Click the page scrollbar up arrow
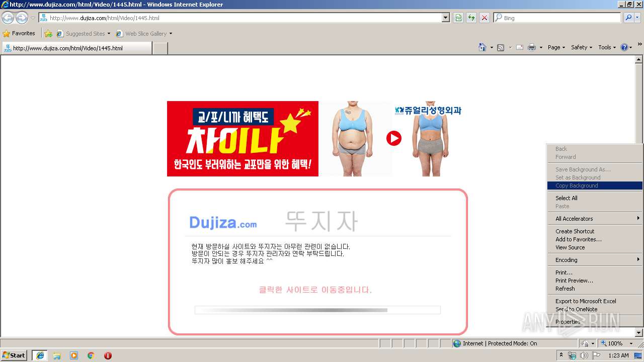644x362 pixels. (x=639, y=59)
